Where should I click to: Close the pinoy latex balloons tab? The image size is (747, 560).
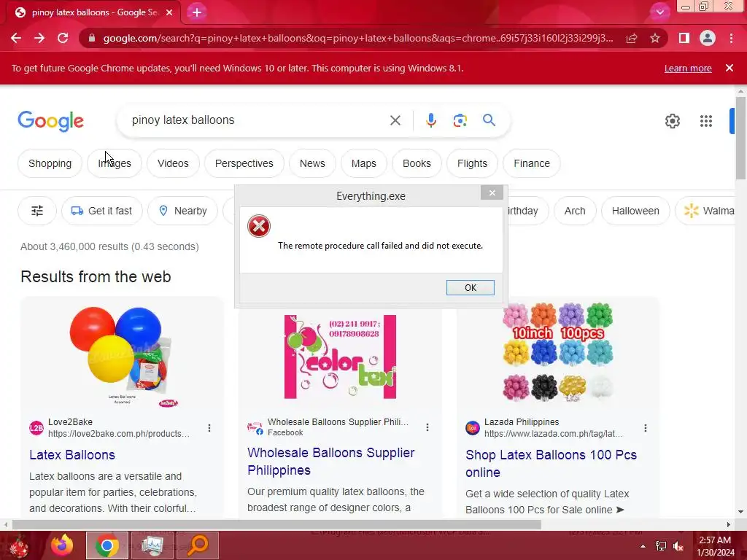[x=169, y=12]
